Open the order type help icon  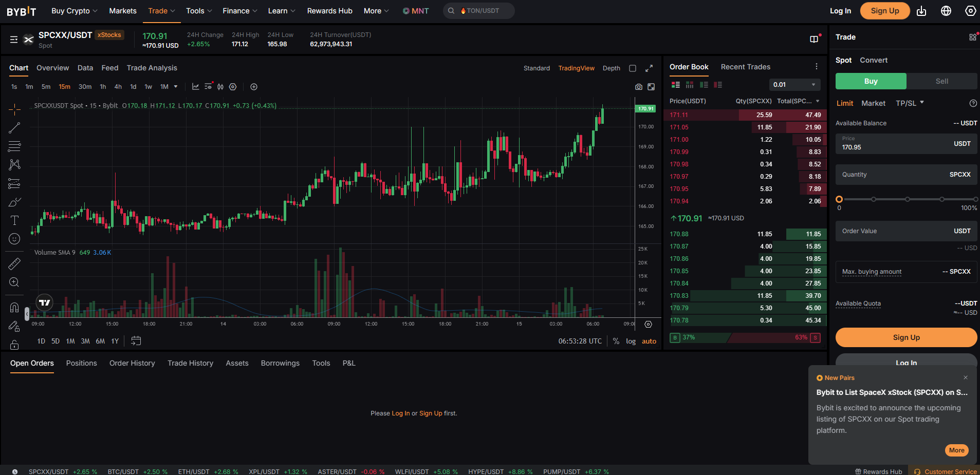click(973, 103)
